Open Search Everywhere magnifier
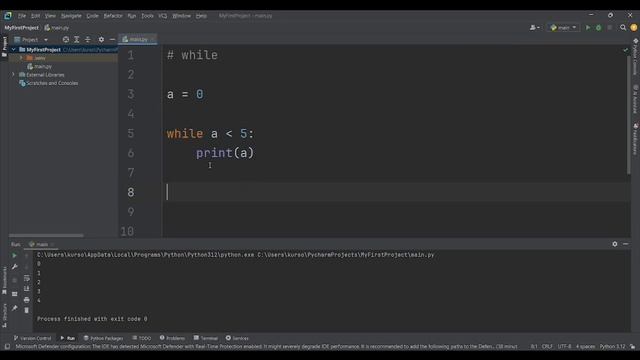640x360 pixels. (x=623, y=28)
